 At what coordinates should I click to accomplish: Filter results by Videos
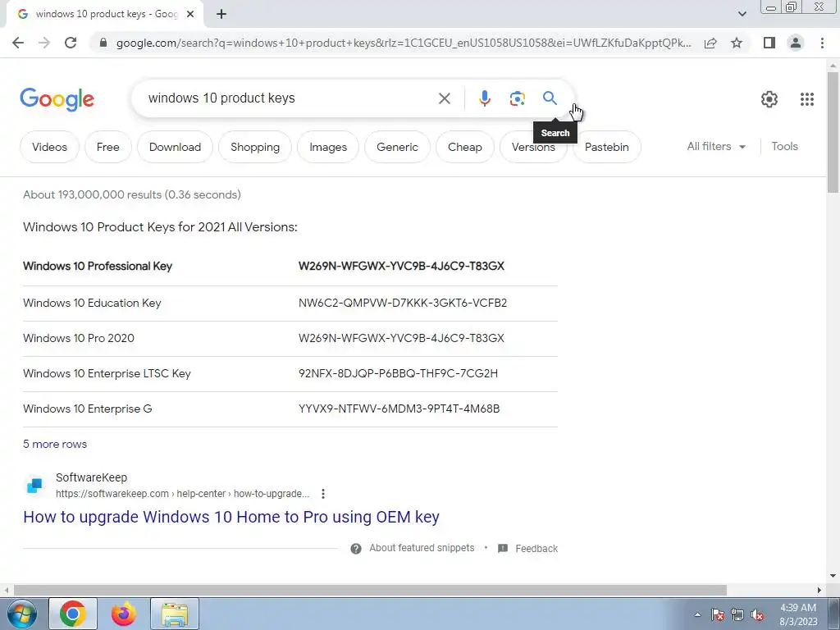pyautogui.click(x=49, y=147)
